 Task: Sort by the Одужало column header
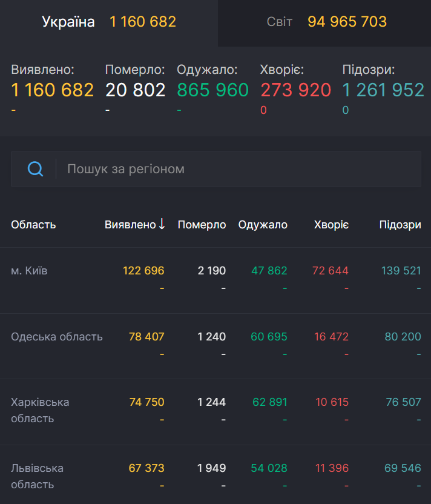pos(263,225)
